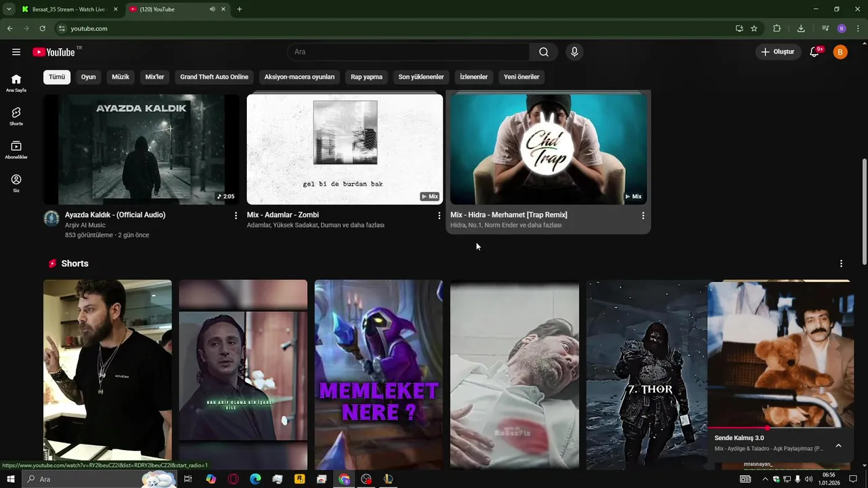Select the Yeni öneriler filter chip
The height and width of the screenshot is (488, 868).
tap(521, 77)
